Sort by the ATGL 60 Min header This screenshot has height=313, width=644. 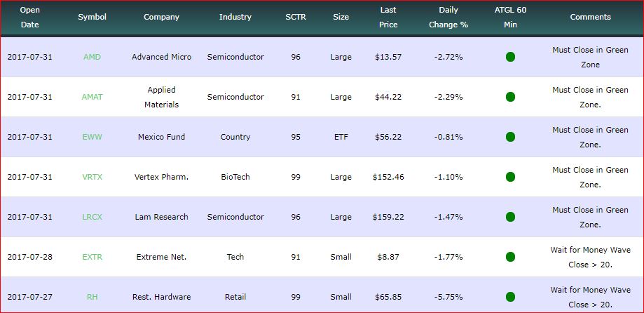tap(510, 18)
